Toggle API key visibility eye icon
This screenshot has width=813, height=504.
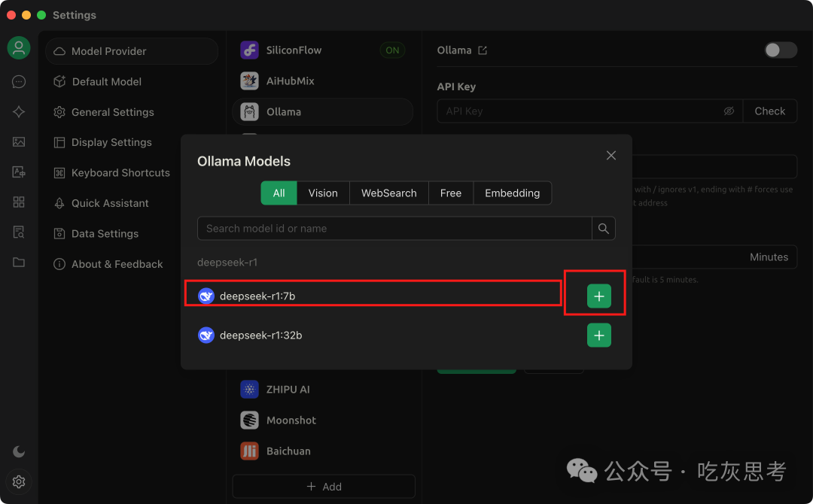(729, 111)
